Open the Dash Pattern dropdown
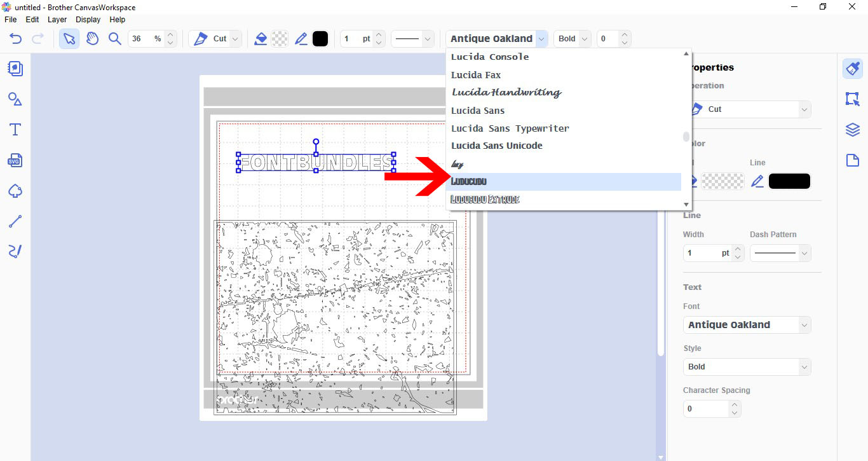This screenshot has width=868, height=461. click(780, 252)
